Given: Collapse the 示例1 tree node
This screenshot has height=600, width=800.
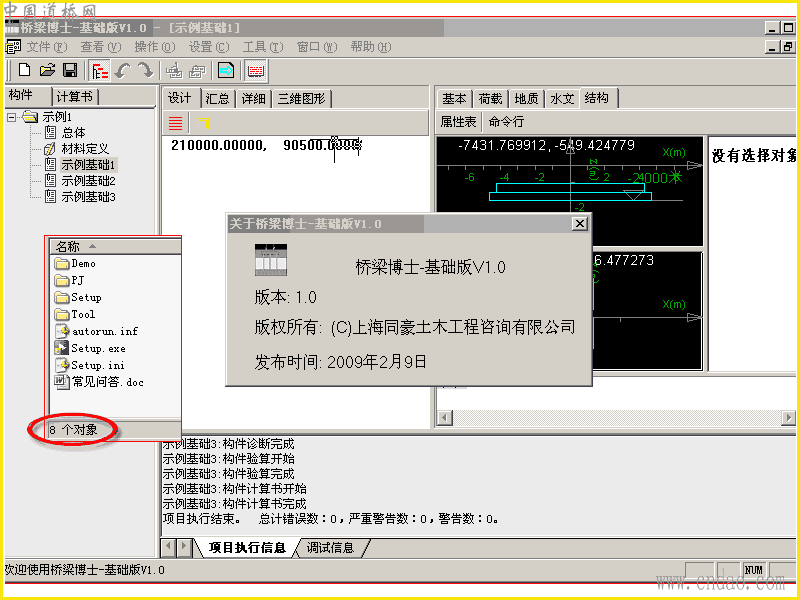Looking at the screenshot, I should click(11, 117).
